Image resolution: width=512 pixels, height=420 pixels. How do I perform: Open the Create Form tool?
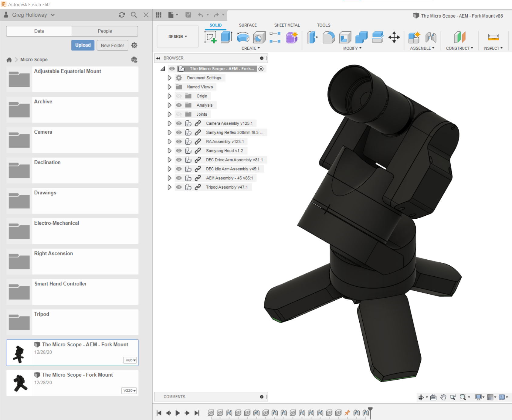[291, 37]
